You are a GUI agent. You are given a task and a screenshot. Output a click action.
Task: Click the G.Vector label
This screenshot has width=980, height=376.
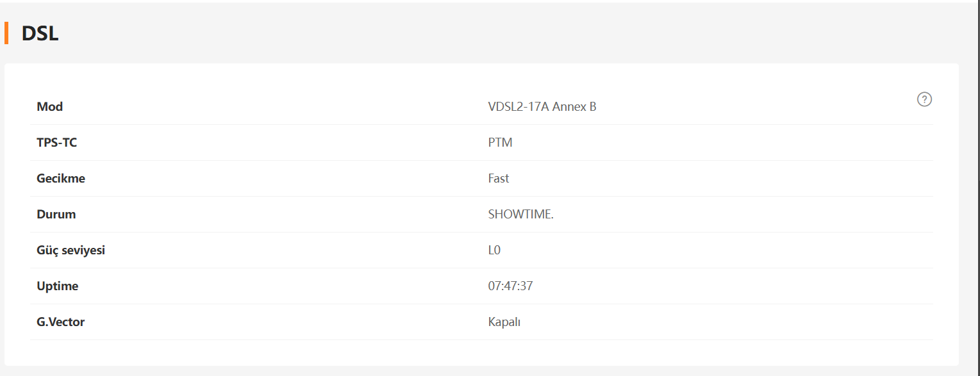[61, 322]
